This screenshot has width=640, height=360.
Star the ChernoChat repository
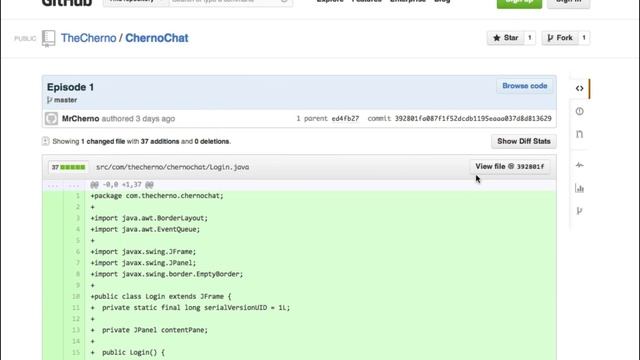506,38
